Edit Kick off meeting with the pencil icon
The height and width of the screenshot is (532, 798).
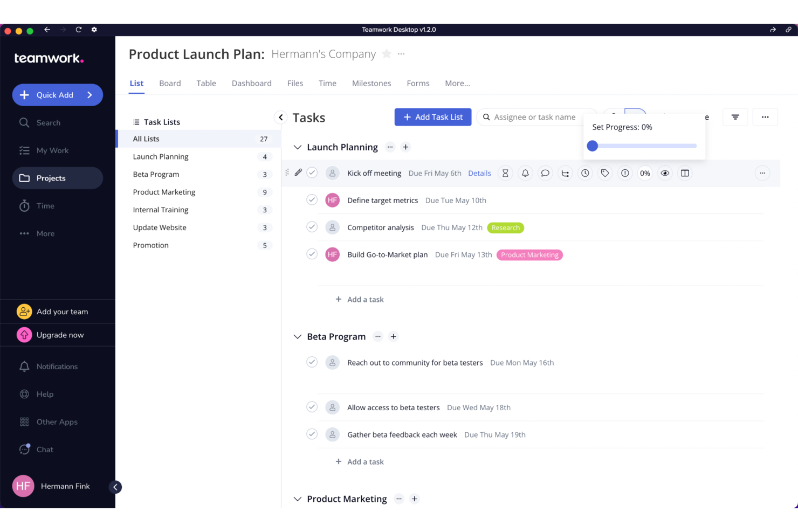298,172
